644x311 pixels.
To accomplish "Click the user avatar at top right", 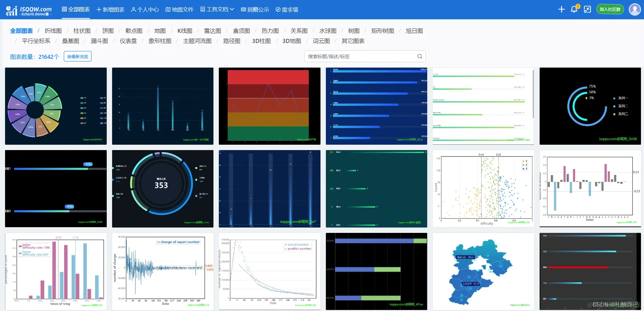I will point(635,9).
